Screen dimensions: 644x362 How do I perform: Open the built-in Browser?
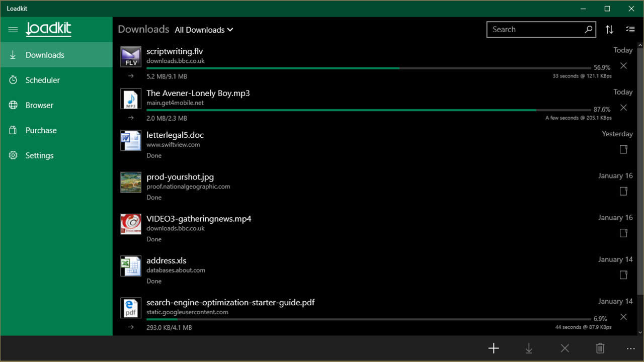click(x=39, y=105)
